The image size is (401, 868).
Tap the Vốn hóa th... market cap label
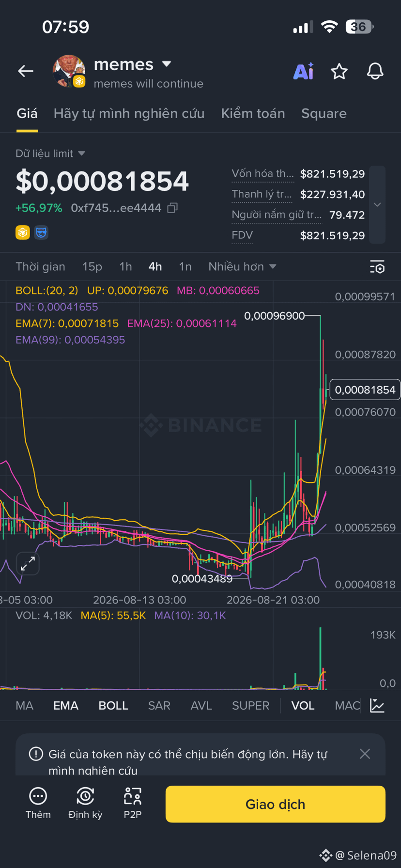(262, 173)
